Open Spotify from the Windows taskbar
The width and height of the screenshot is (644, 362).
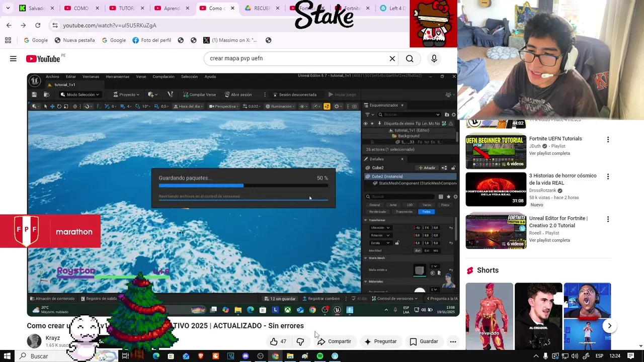(320, 356)
